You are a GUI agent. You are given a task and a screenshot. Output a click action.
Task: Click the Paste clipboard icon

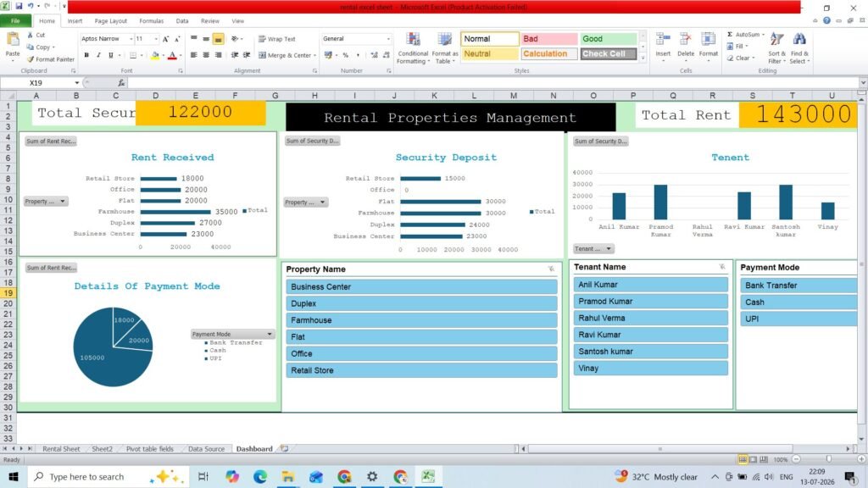12,40
